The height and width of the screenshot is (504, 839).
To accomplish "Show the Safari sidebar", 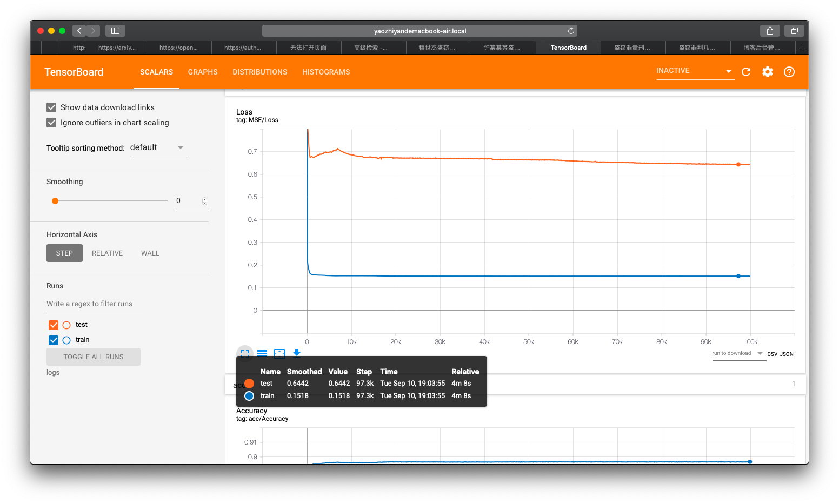I will (x=115, y=31).
